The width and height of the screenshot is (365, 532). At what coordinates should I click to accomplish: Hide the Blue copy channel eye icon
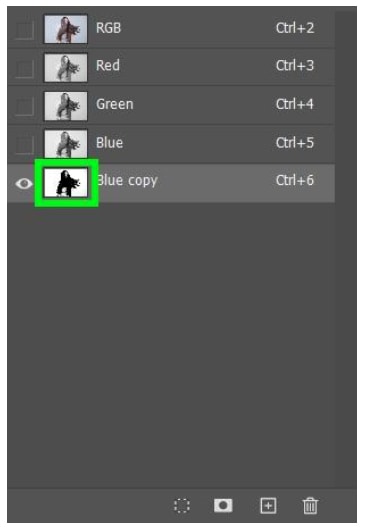pyautogui.click(x=24, y=184)
